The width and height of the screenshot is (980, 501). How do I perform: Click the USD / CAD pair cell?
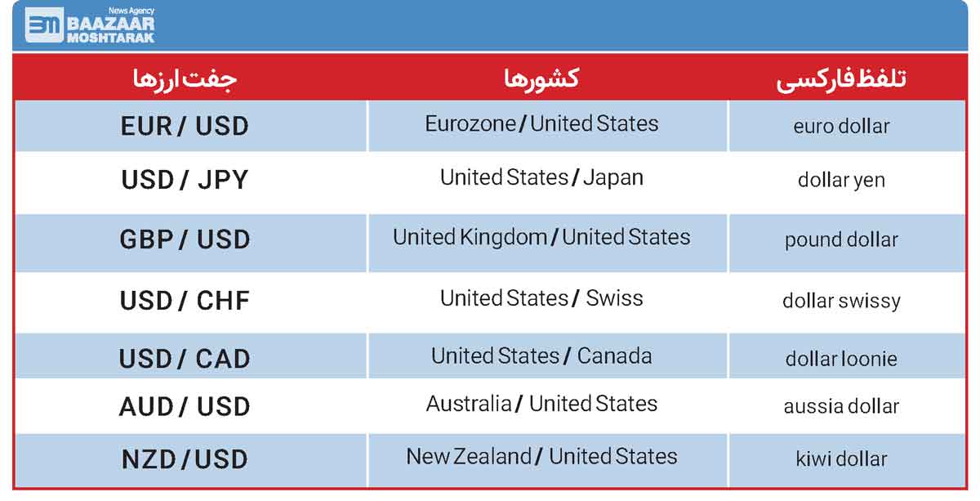tap(185, 358)
